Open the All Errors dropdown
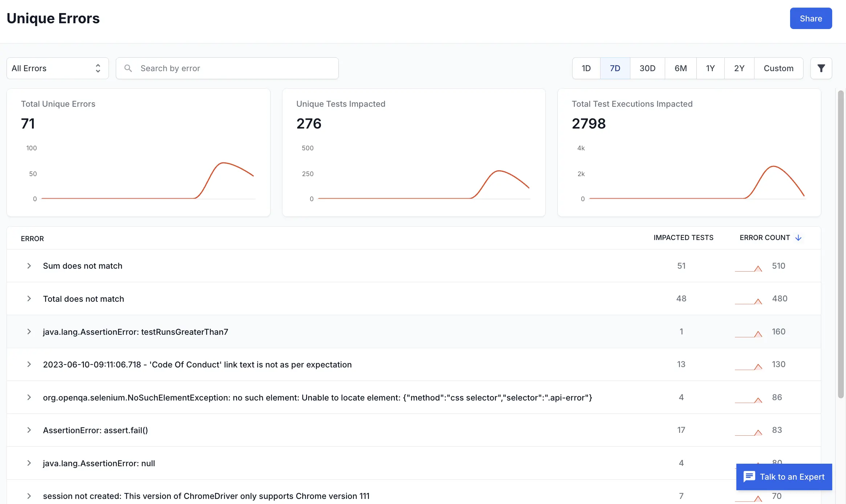The width and height of the screenshot is (846, 504). pyautogui.click(x=57, y=68)
